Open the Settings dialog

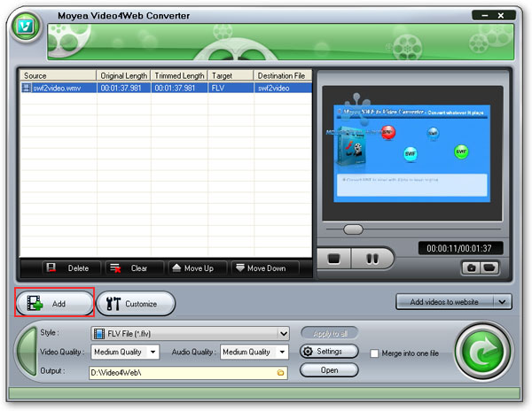click(x=330, y=352)
